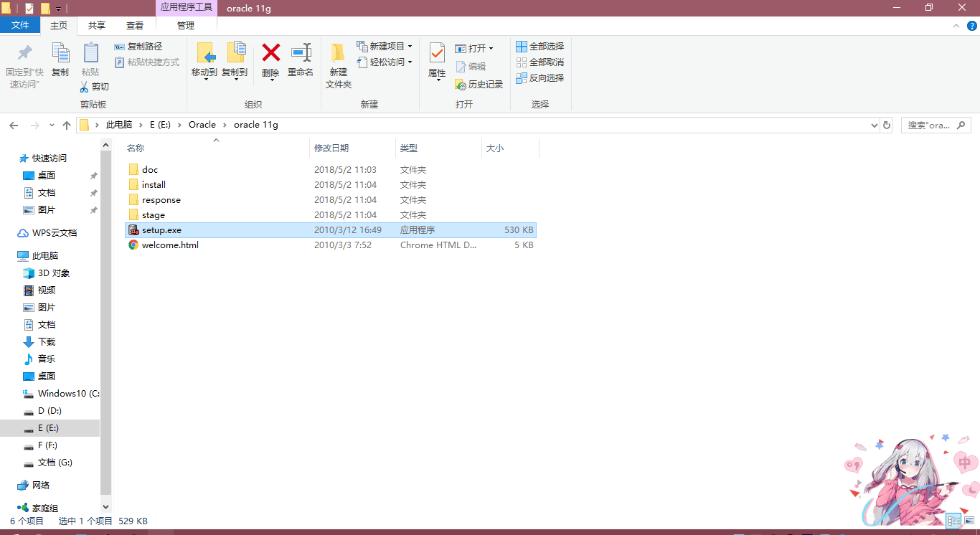Sort by the 修改日期 column header
980x535 pixels.
pos(352,148)
